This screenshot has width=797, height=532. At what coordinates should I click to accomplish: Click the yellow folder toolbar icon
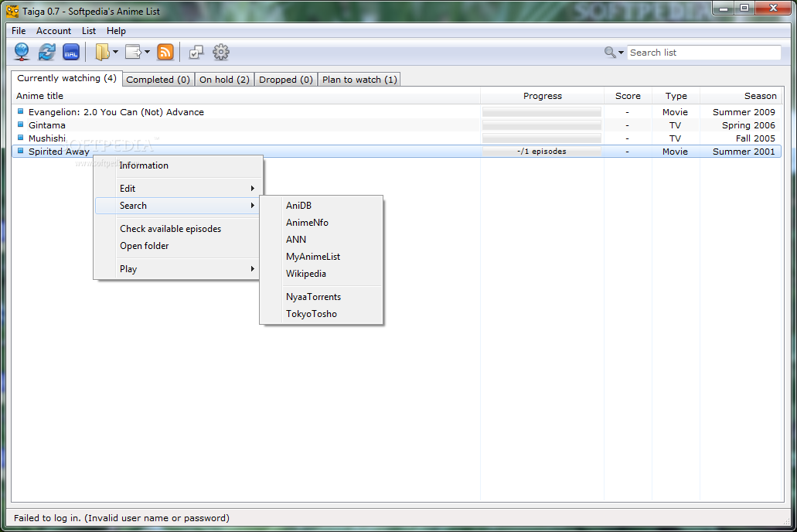pyautogui.click(x=102, y=52)
